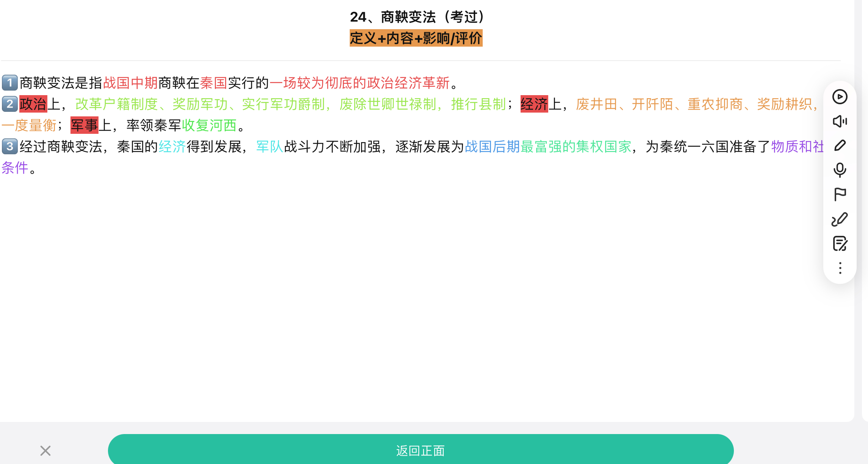
Task: Click the red text 战国中期
Action: 130,83
